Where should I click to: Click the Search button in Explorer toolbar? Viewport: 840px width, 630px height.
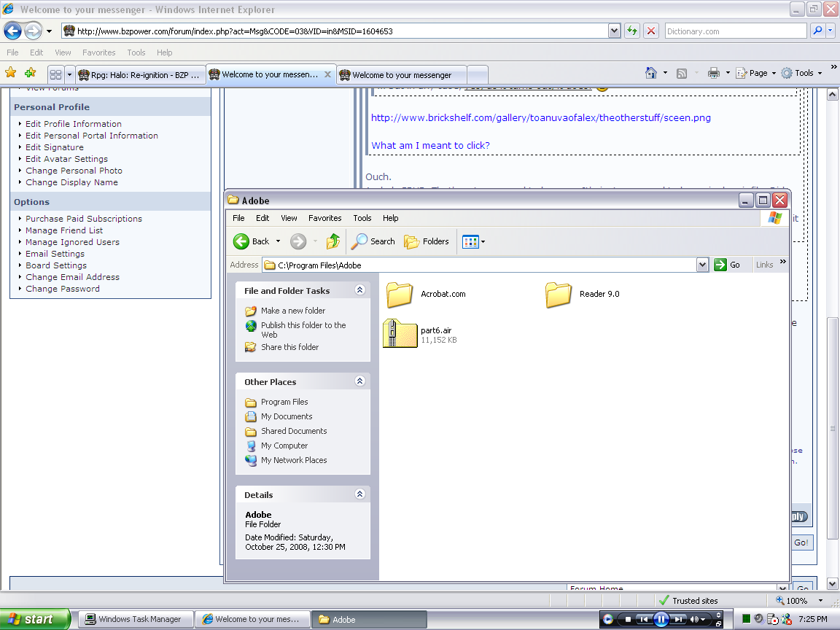point(373,241)
